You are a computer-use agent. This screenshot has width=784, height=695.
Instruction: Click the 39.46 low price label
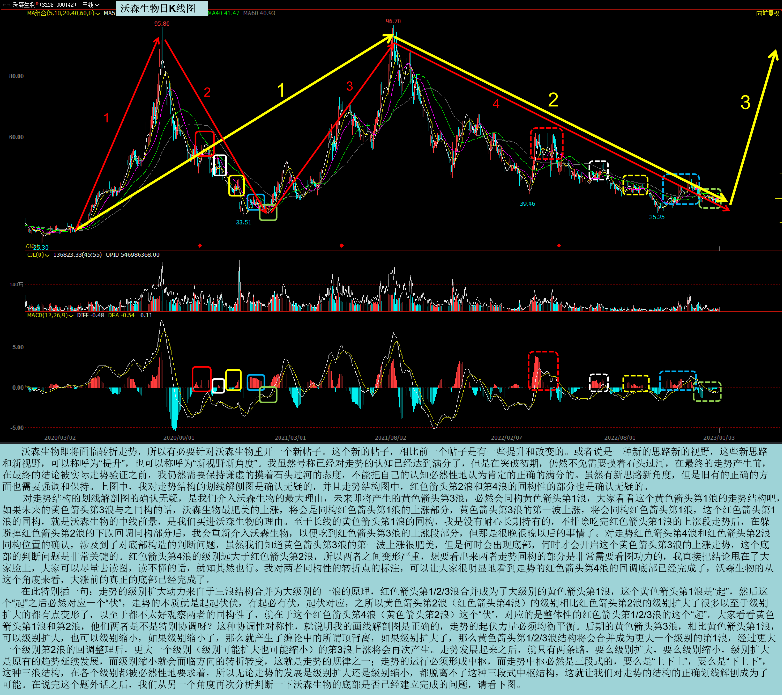527,204
